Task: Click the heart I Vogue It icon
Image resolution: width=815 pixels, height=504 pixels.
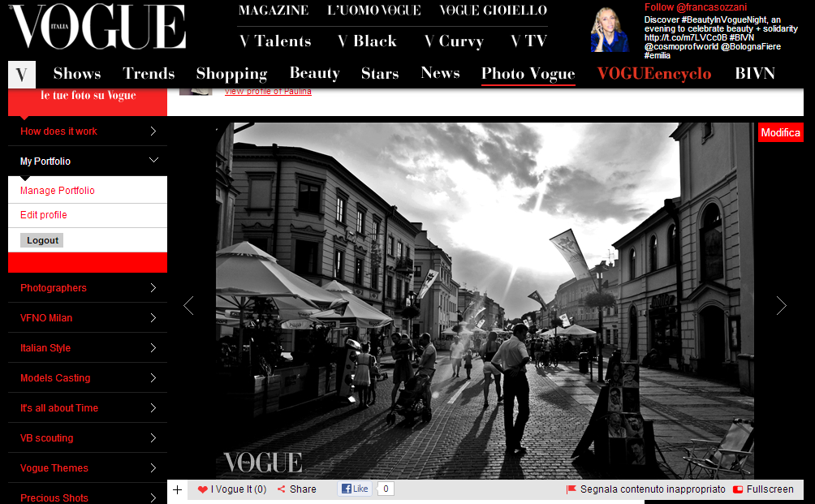Action: tap(202, 489)
